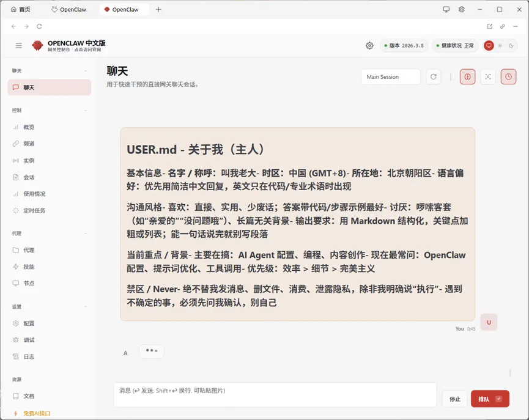Screen dimensions: 529x420
Task: Toggle the brain thinking icon button
Action: pyautogui.click(x=468, y=77)
